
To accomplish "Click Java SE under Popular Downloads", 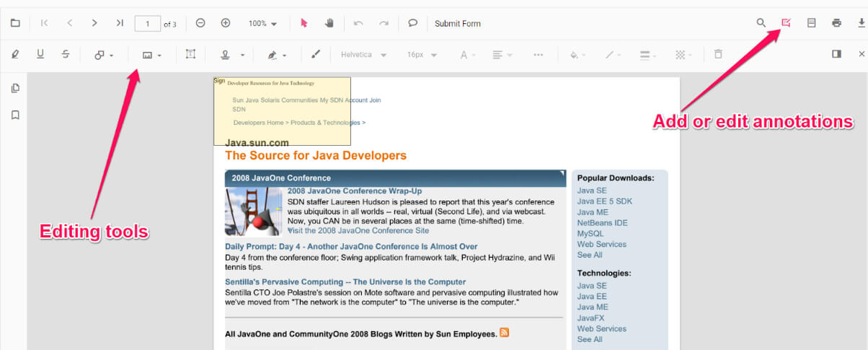I will [592, 191].
